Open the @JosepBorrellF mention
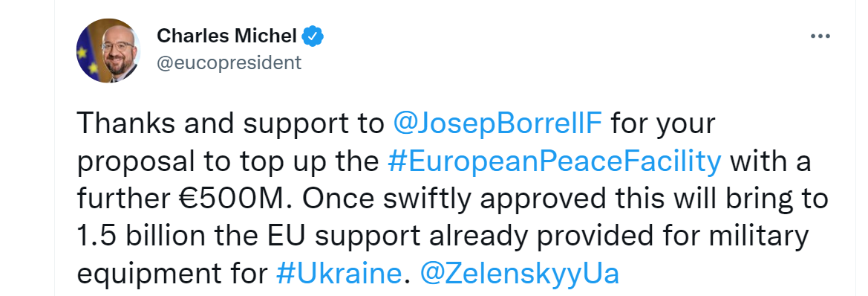The image size is (868, 296). [497, 124]
